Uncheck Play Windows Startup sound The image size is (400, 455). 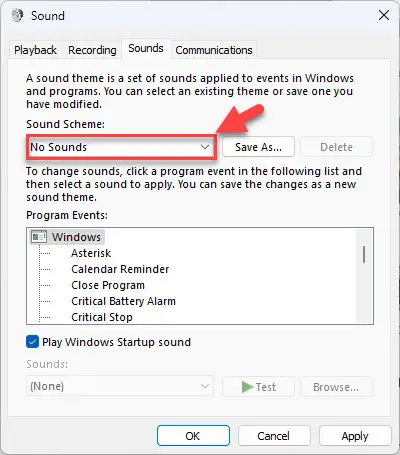32,342
